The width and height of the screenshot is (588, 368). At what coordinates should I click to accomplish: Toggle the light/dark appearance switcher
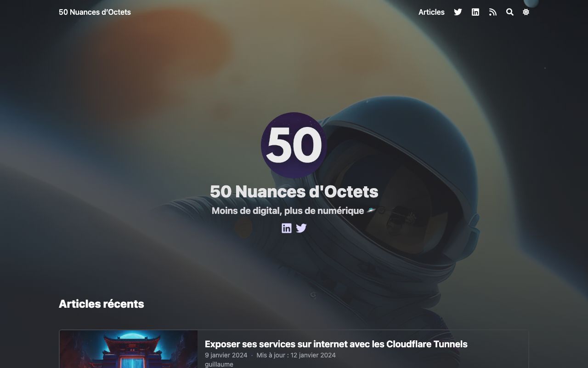point(526,12)
